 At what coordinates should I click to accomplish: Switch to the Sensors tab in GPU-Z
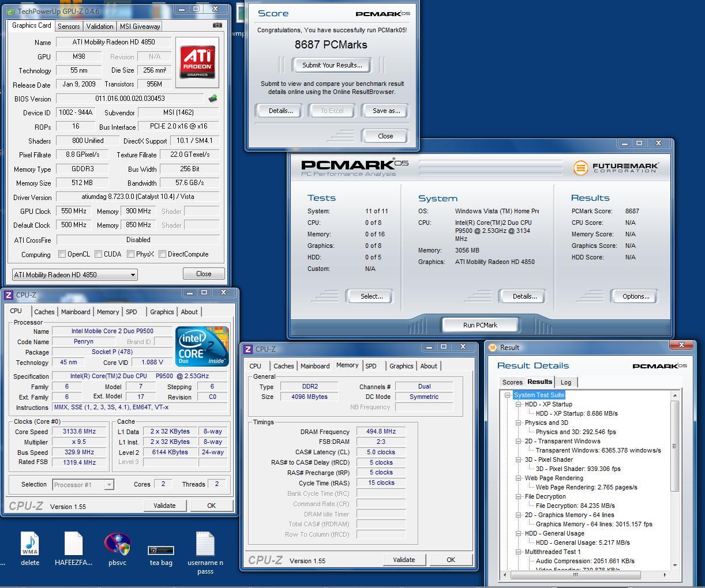coord(69,27)
